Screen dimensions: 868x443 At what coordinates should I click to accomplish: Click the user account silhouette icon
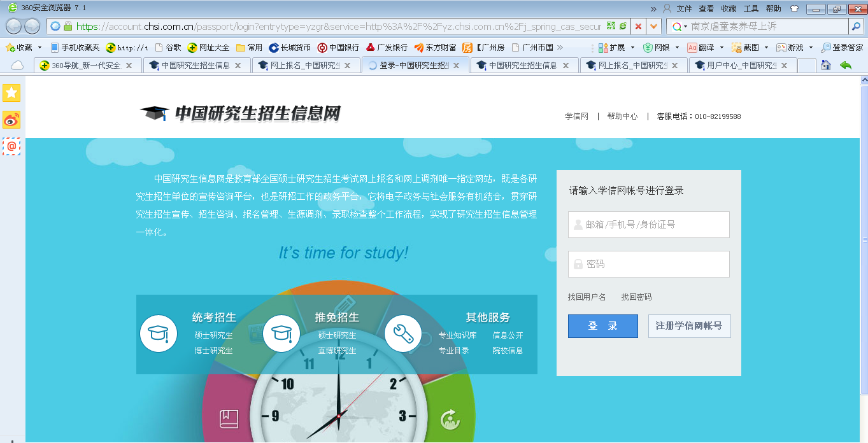[667, 8]
